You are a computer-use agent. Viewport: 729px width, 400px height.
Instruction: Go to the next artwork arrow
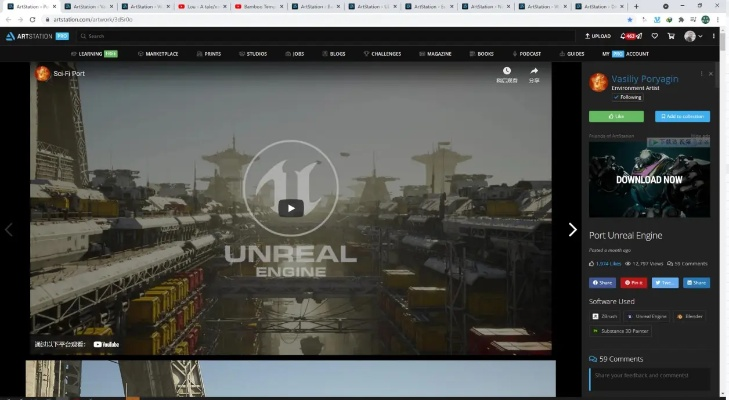(x=572, y=229)
